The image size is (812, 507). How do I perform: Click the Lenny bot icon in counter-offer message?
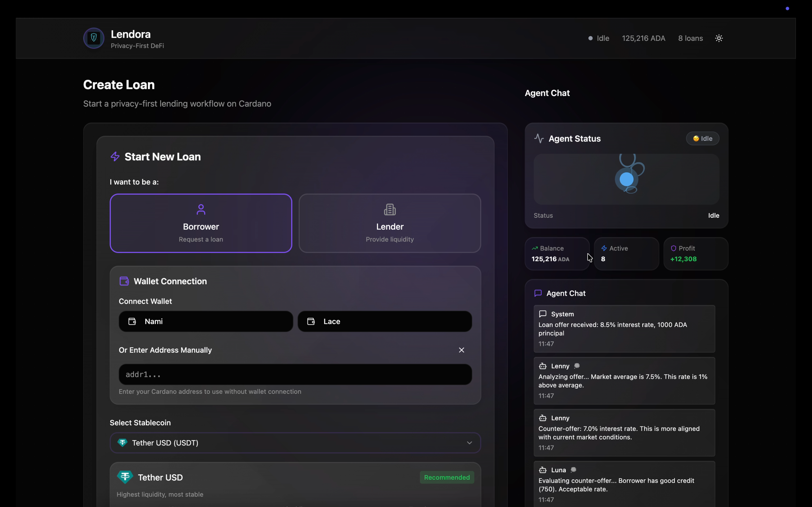point(542,418)
